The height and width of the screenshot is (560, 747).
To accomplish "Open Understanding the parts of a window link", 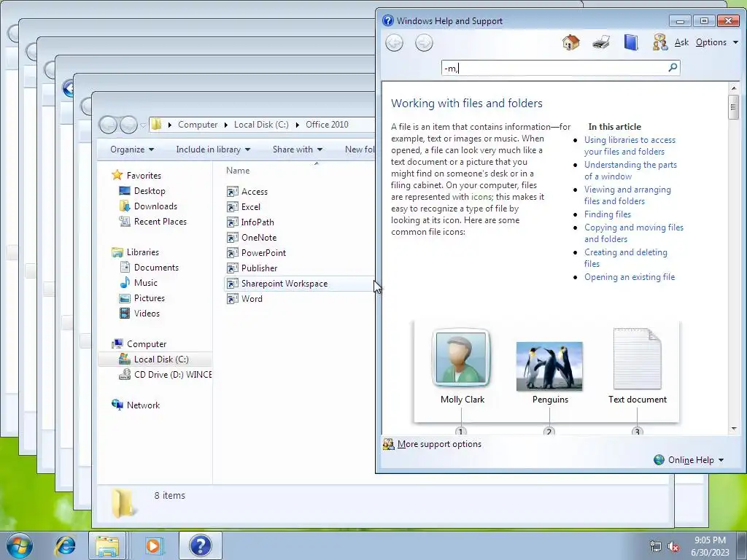I will (x=630, y=171).
